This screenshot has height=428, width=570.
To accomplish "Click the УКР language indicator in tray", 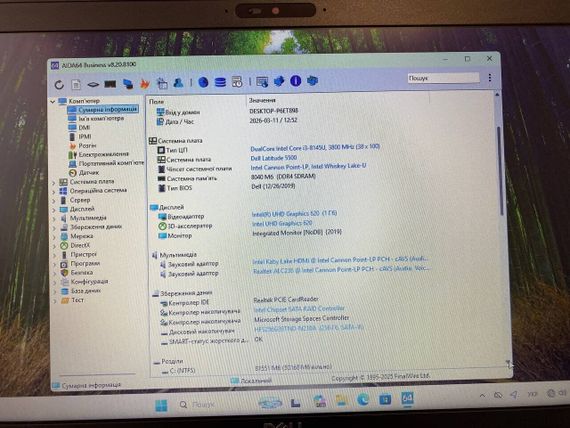I will point(532,394).
